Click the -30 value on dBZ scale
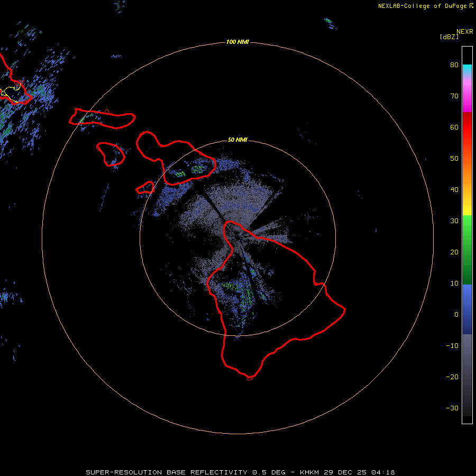The height and width of the screenshot is (476, 476). (x=452, y=408)
